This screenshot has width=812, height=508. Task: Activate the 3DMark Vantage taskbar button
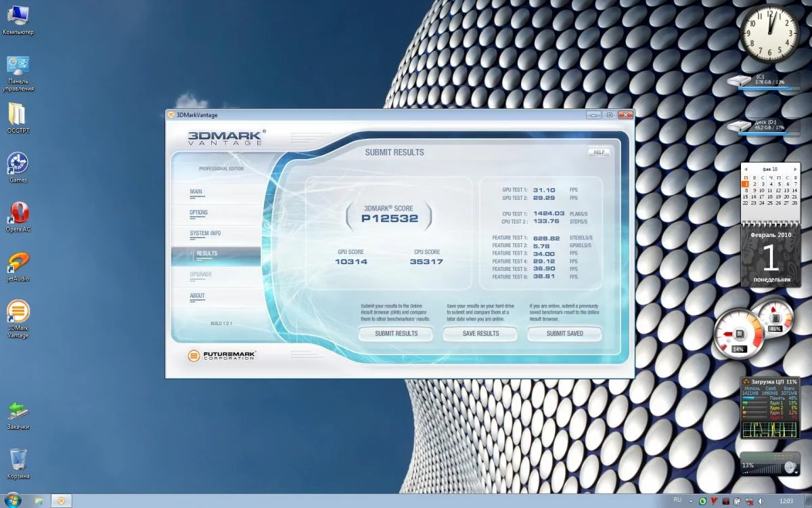(61, 501)
